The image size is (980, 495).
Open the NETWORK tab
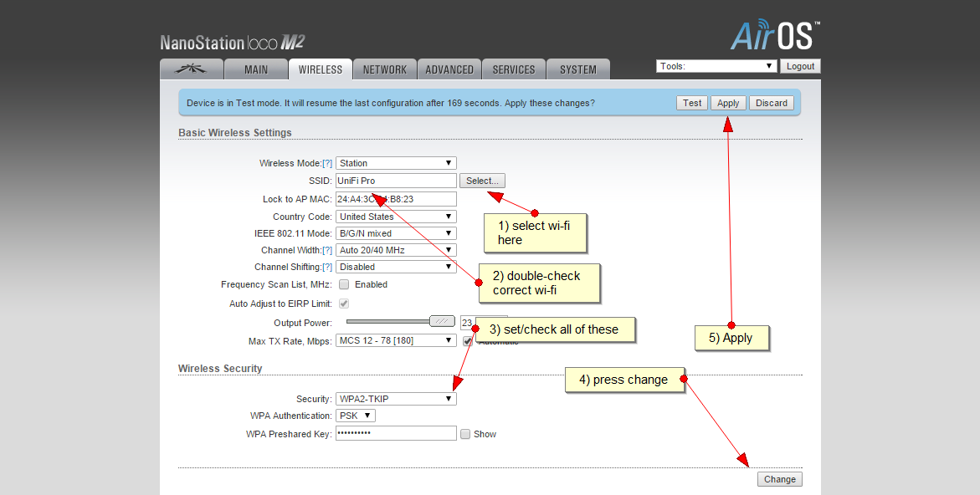[x=384, y=69]
